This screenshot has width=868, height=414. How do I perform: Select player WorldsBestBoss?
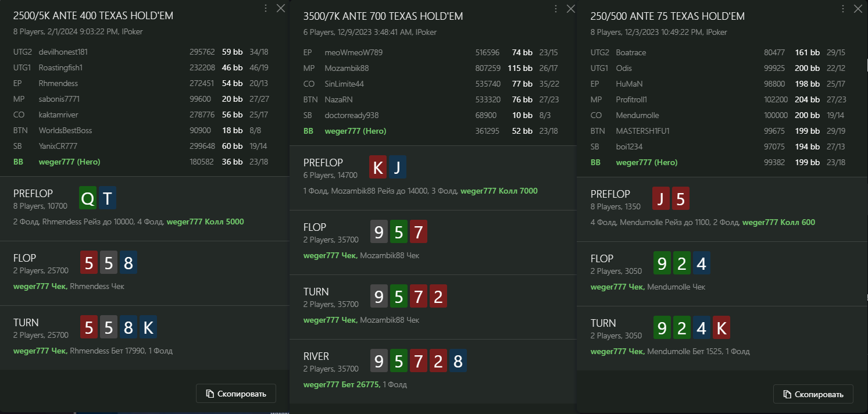[65, 130]
